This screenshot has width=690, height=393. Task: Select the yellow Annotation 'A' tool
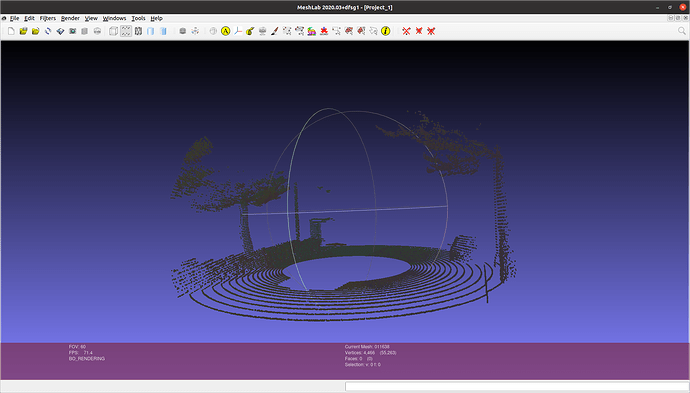[x=226, y=31]
